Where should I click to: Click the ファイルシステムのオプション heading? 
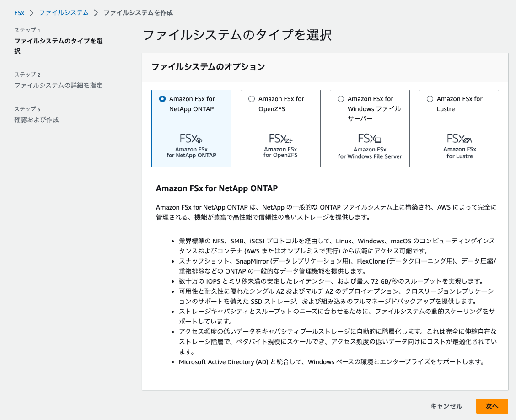[208, 67]
